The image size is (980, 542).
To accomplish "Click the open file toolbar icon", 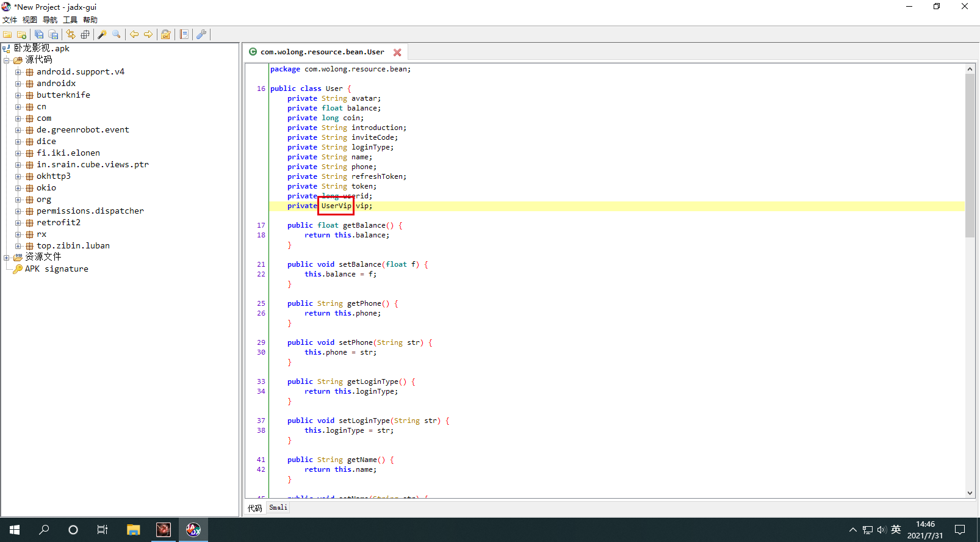I will (7, 35).
